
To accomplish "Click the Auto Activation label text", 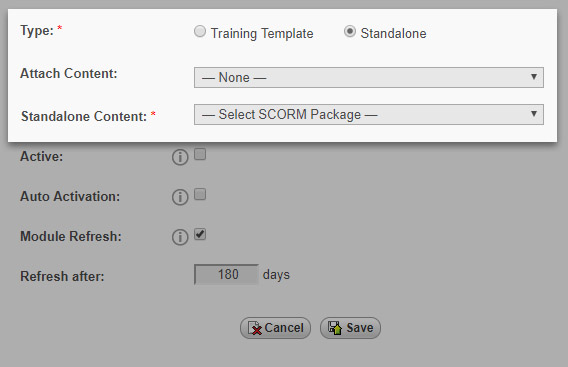I will [70, 196].
